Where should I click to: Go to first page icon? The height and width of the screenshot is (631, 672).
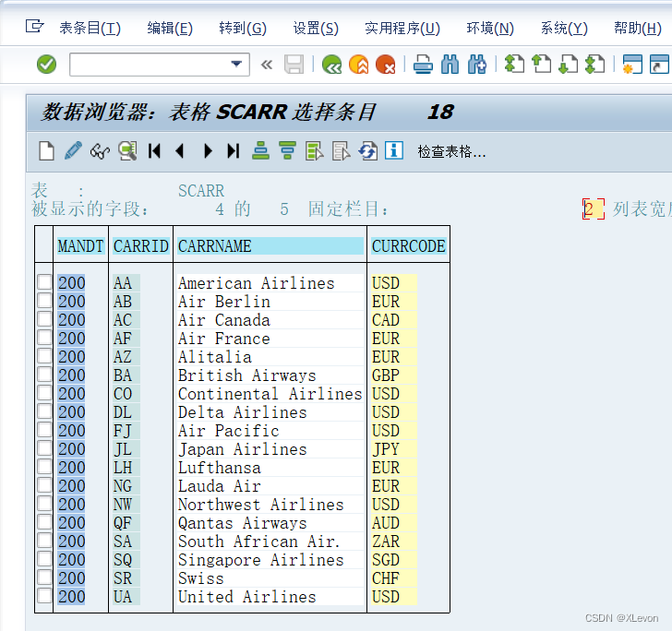[x=514, y=65]
